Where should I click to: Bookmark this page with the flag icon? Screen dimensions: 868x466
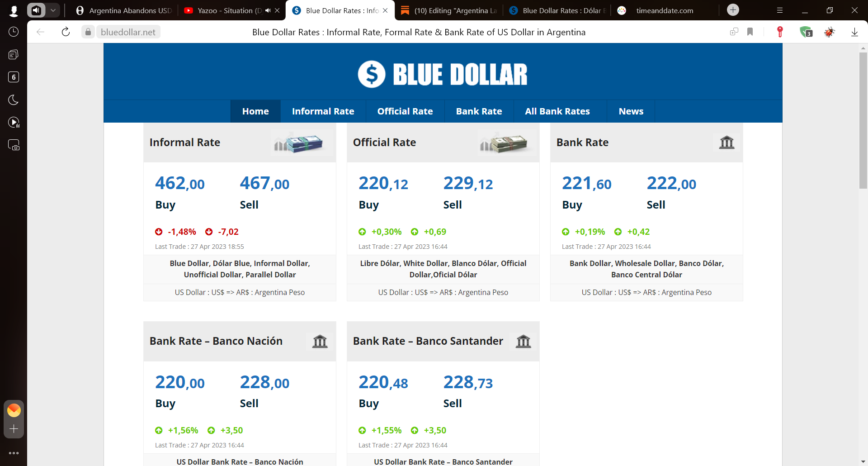(x=750, y=32)
